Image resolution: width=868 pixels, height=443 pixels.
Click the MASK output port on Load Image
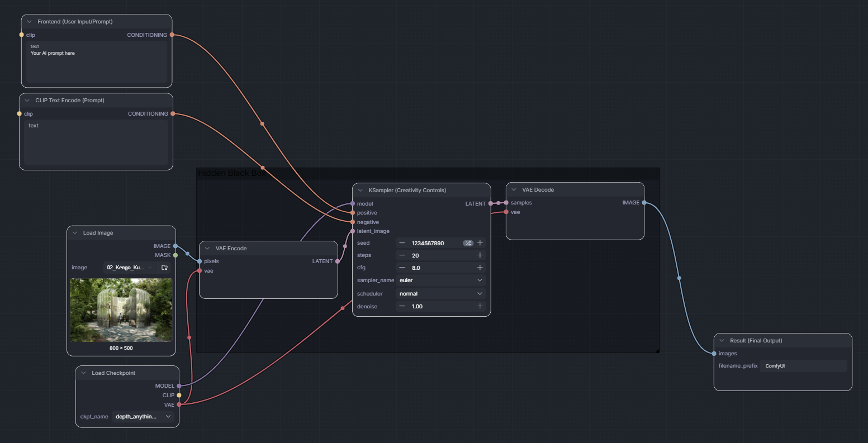176,255
